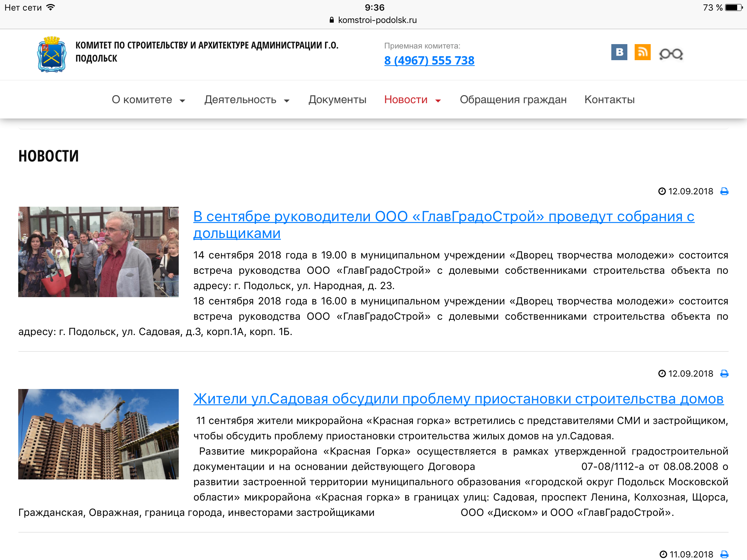Click the VKontakte social icon
Screen dimensions: 747x560
click(x=619, y=52)
